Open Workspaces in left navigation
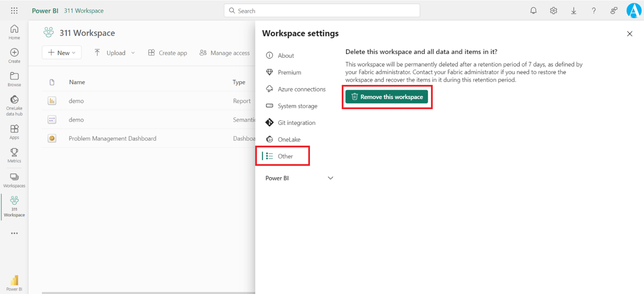Viewport: 644px width, 294px height. [x=14, y=180]
